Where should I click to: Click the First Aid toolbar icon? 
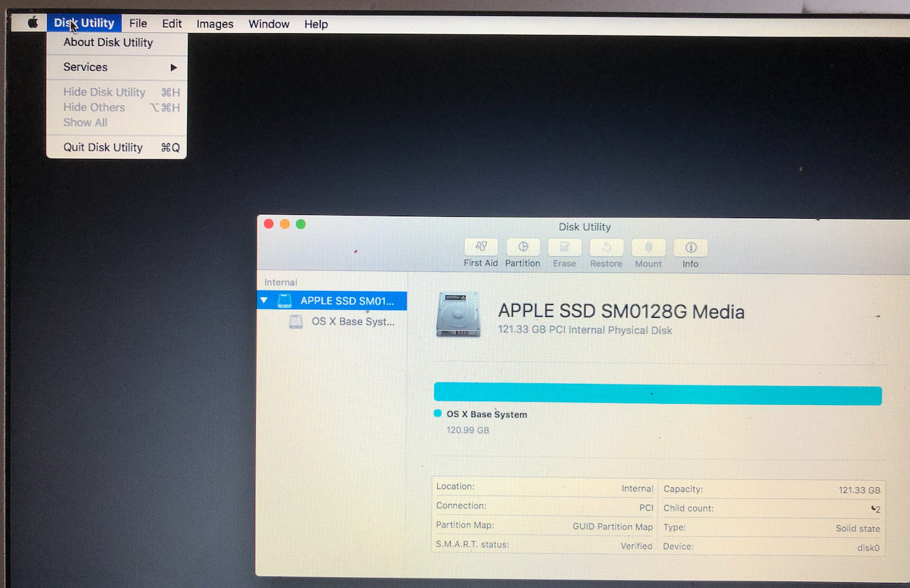click(481, 247)
